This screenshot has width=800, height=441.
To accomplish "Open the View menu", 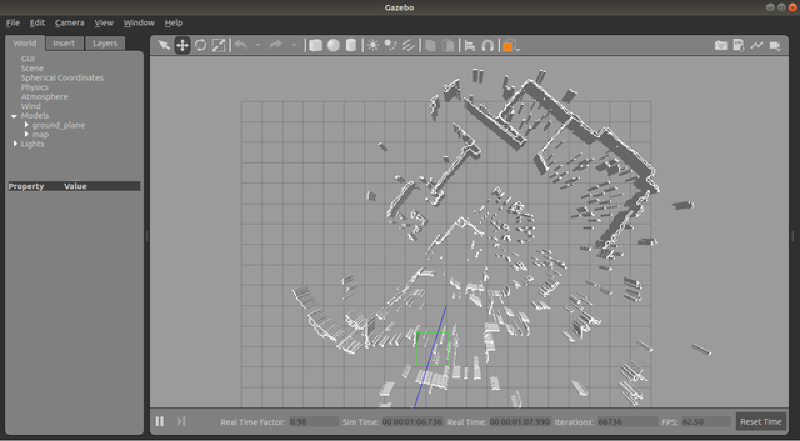I will (104, 22).
